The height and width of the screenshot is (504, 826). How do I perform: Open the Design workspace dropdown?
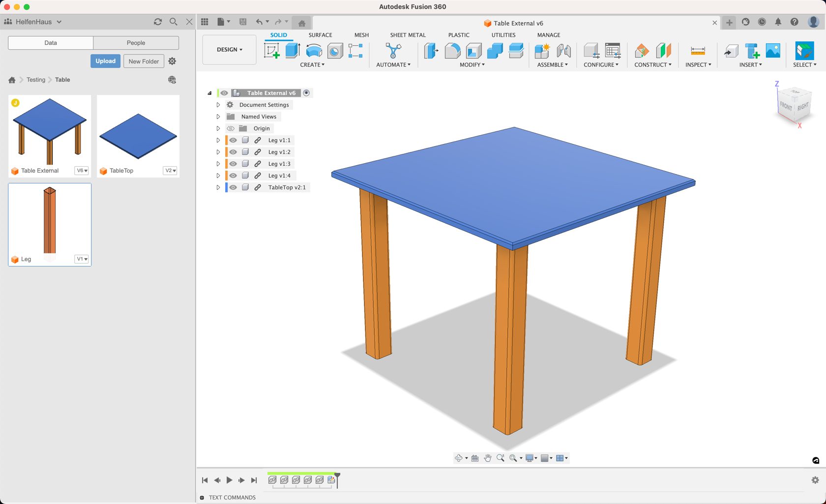229,49
